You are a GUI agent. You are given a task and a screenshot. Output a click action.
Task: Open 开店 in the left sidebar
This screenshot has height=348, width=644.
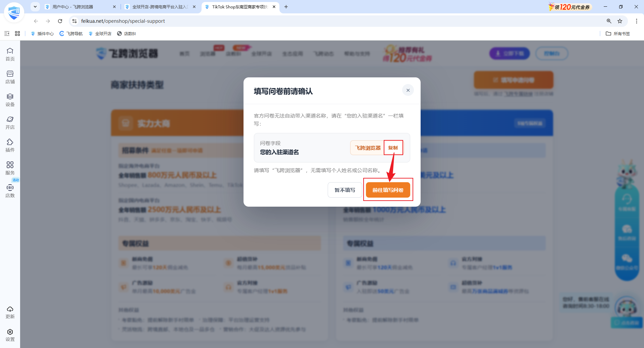[x=10, y=123]
